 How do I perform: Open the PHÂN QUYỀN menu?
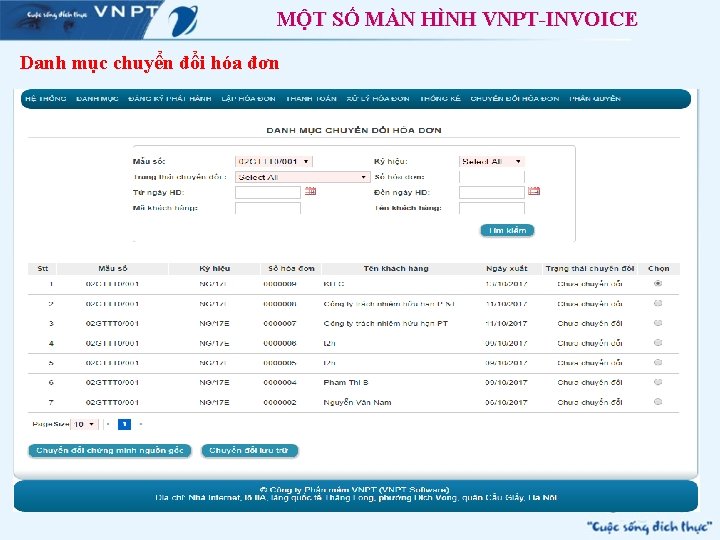pos(595,99)
